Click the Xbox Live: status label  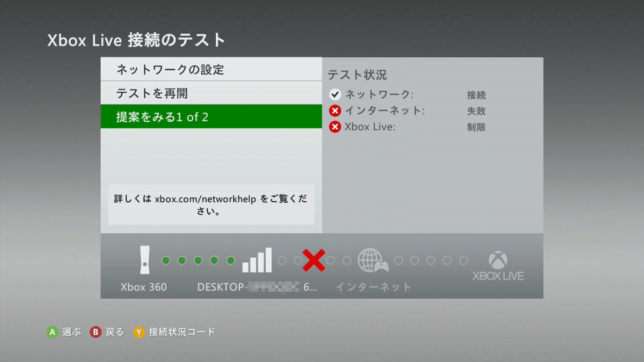pyautogui.click(x=370, y=127)
